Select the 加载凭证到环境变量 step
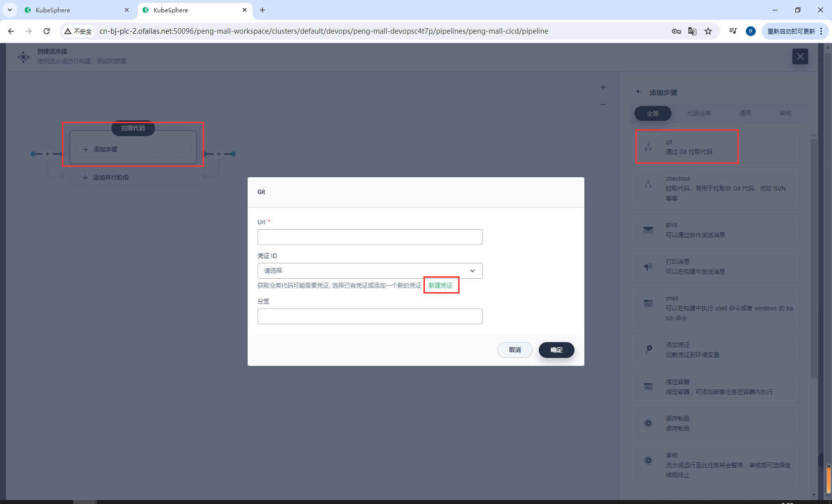Viewport: 832px width, 504px height. tap(692, 355)
